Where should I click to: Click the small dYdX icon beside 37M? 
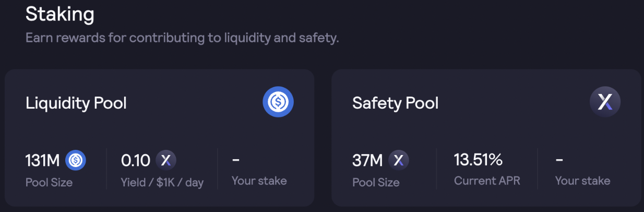coord(399,160)
